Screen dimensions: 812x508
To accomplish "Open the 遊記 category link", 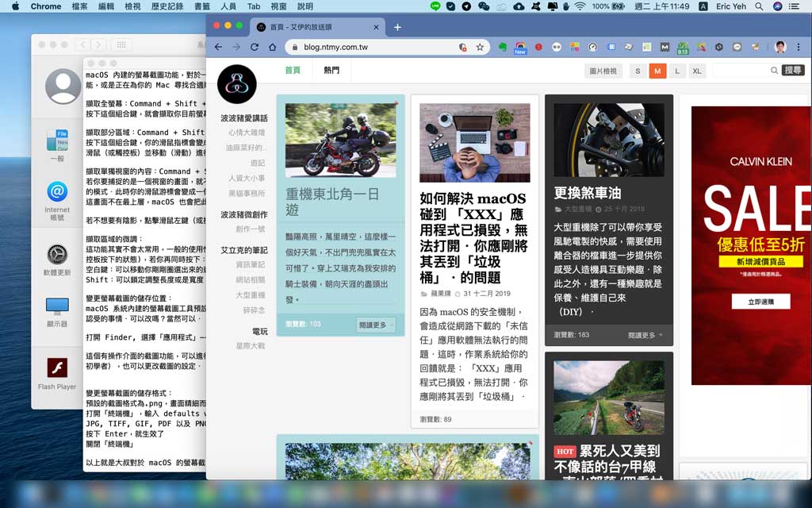I will coord(258,163).
